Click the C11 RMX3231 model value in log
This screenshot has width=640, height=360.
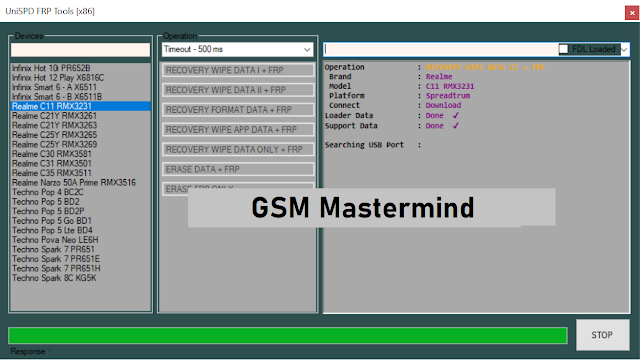(450, 86)
